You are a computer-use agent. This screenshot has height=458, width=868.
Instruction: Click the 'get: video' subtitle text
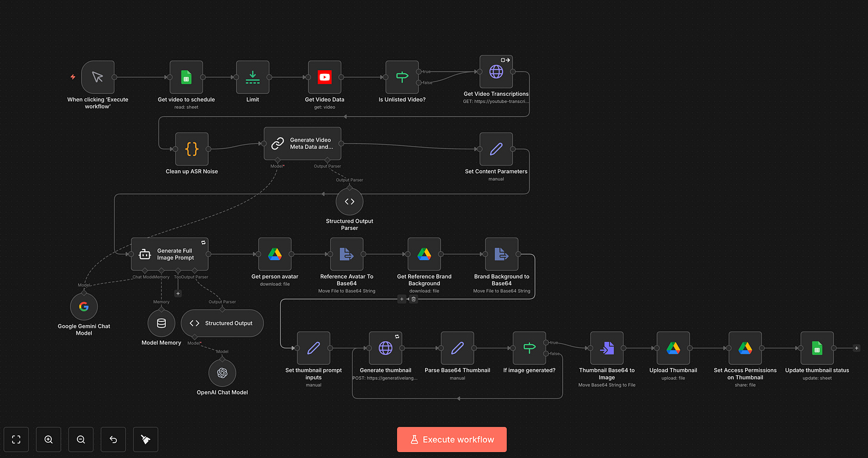tap(324, 107)
